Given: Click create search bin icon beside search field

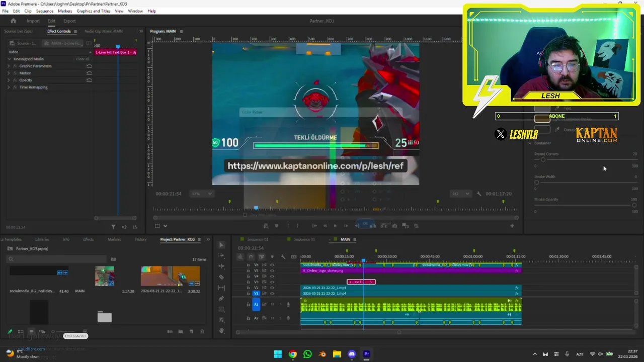Looking at the screenshot, I should tap(113, 259).
